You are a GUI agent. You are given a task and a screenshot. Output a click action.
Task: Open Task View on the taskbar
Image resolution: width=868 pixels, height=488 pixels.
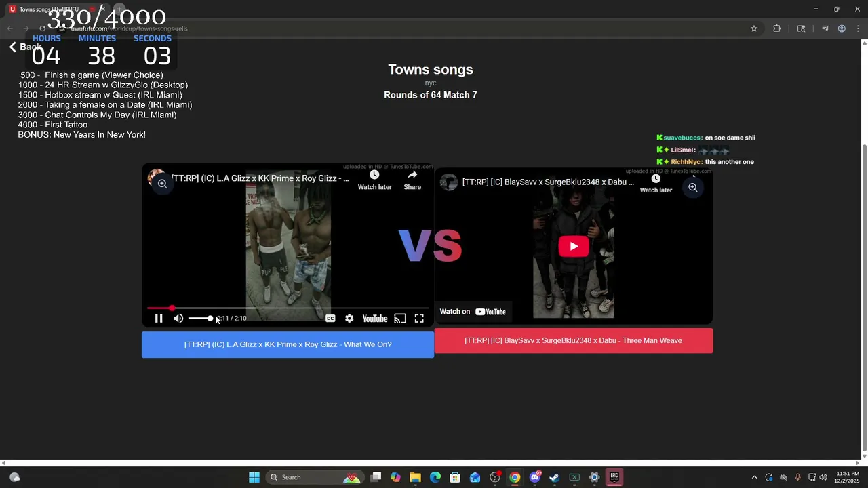(x=376, y=477)
